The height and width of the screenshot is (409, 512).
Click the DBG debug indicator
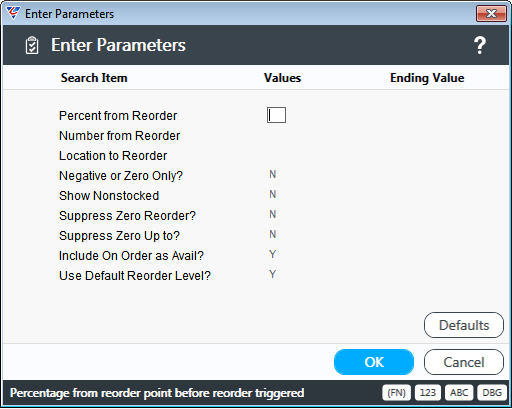click(492, 393)
